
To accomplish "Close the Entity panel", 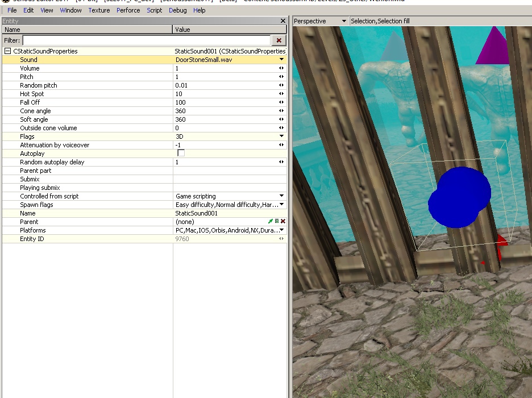I will (283, 21).
